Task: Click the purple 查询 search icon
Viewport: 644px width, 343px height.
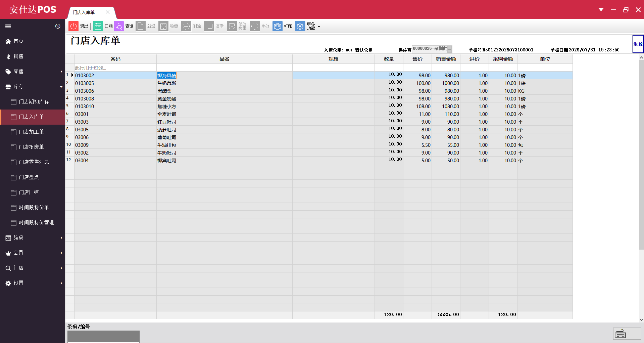Action: (119, 26)
